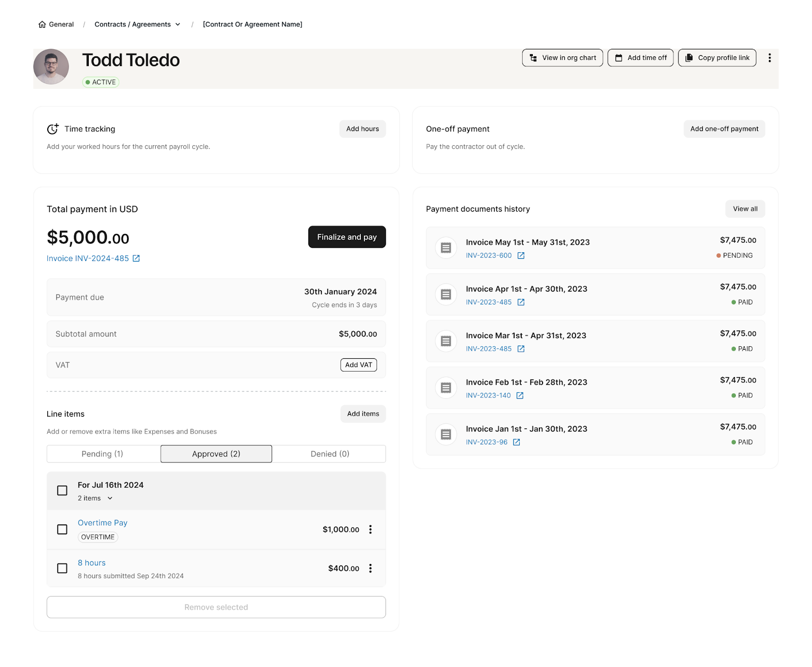Image resolution: width=812 pixels, height=667 pixels.
Task: Click document icon for Invoice Apr 1st
Action: [446, 294]
